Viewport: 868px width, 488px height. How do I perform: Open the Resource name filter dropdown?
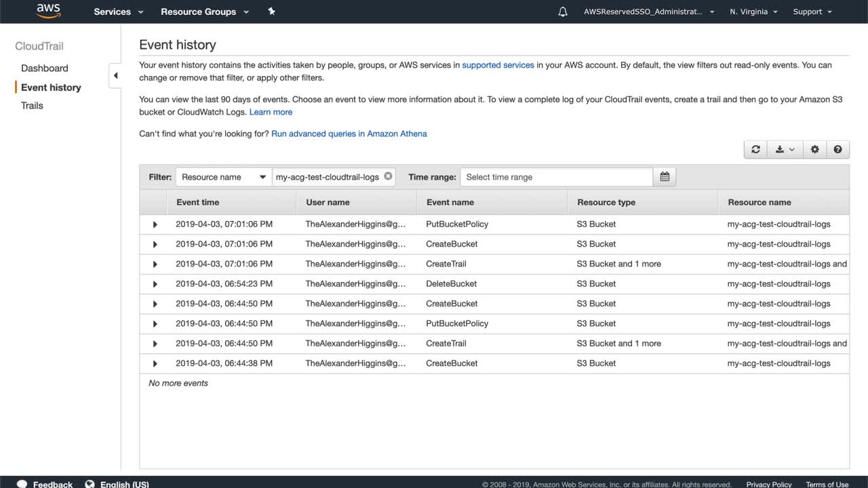click(x=223, y=177)
